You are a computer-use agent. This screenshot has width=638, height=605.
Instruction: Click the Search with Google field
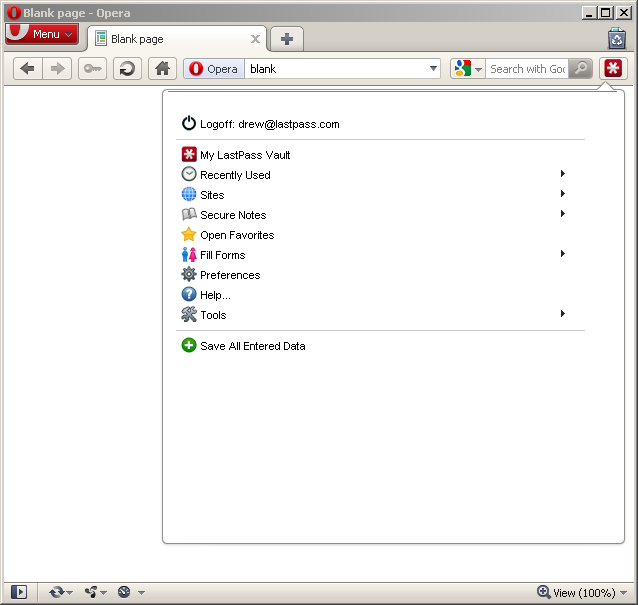pos(527,69)
